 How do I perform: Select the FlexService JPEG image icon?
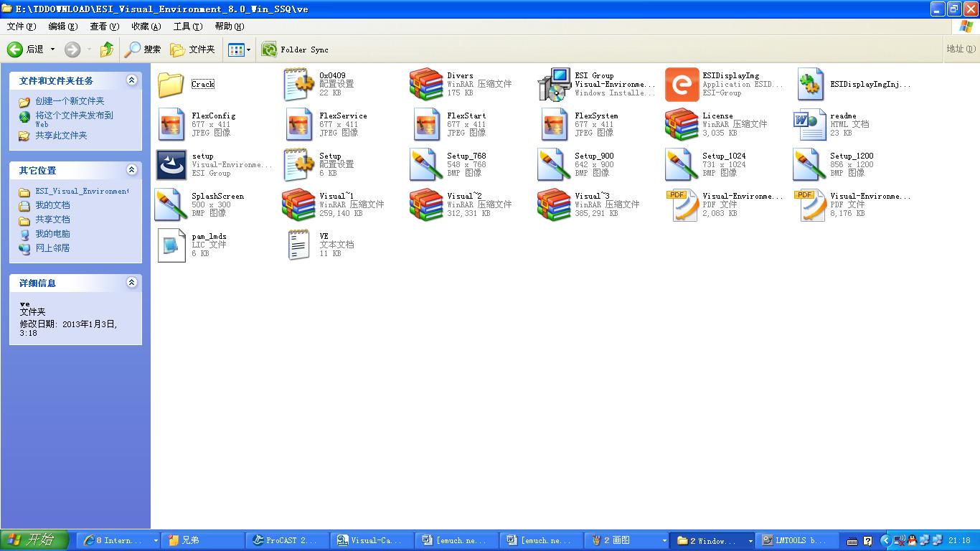299,125
